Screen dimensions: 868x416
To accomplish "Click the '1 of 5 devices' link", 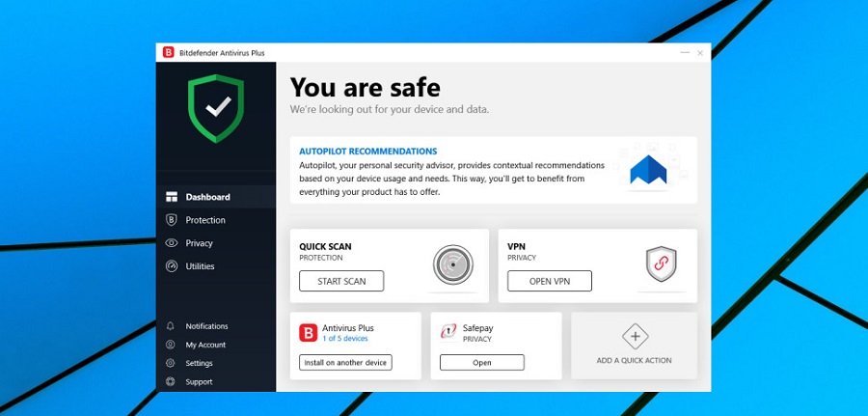I will pyautogui.click(x=345, y=339).
